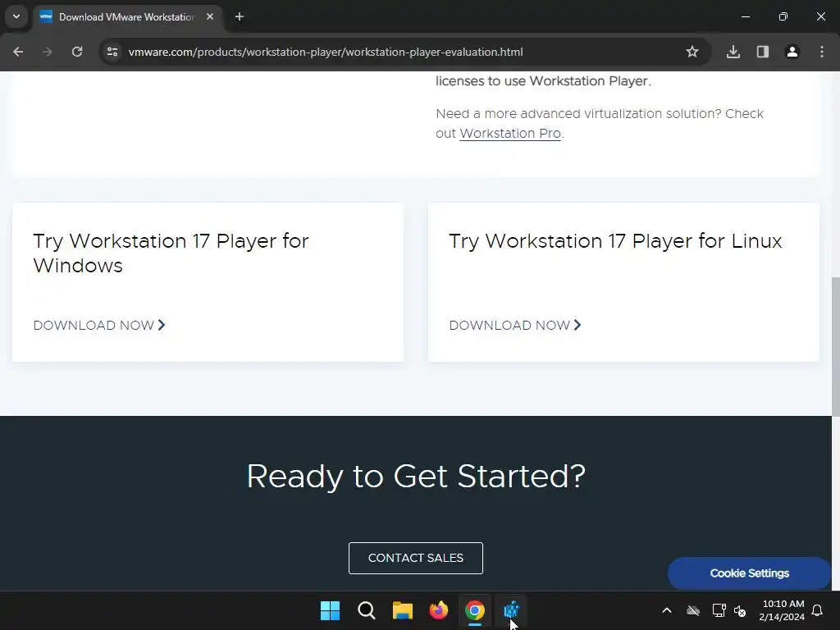Viewport: 840px width, 630px height.
Task: Click the muted volume tray icon
Action: coord(740,610)
